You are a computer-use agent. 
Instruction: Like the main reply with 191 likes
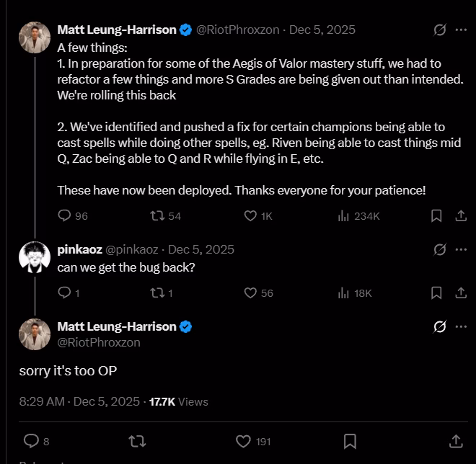click(x=244, y=440)
